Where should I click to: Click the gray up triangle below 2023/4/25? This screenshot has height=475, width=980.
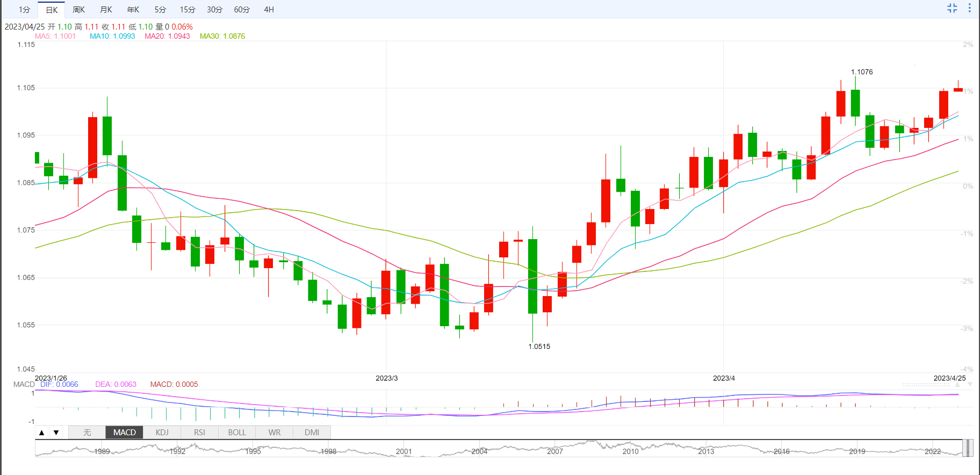tap(957, 385)
